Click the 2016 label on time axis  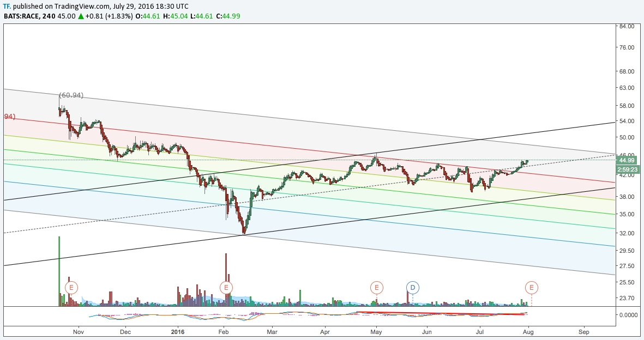[x=178, y=332]
